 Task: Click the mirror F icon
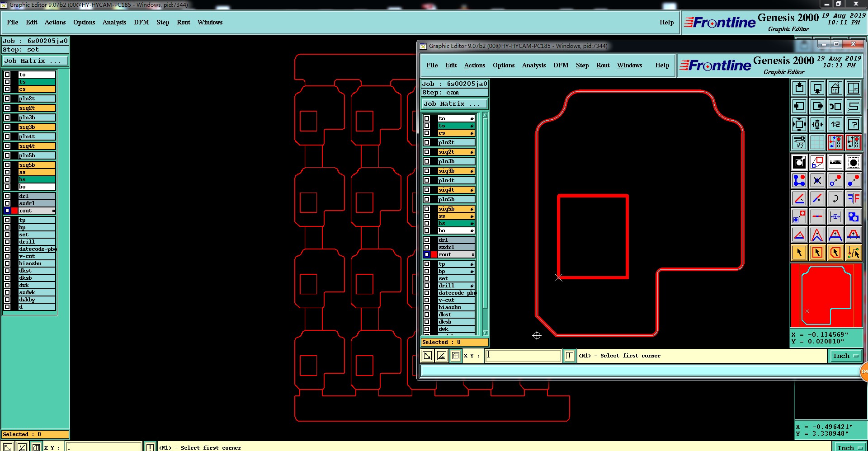pos(853,198)
